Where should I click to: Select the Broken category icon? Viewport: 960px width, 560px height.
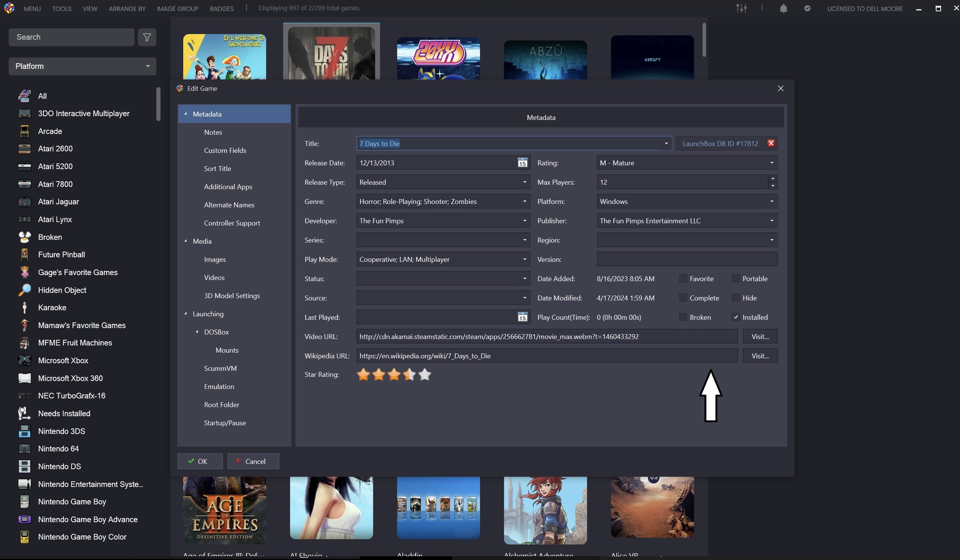24,237
